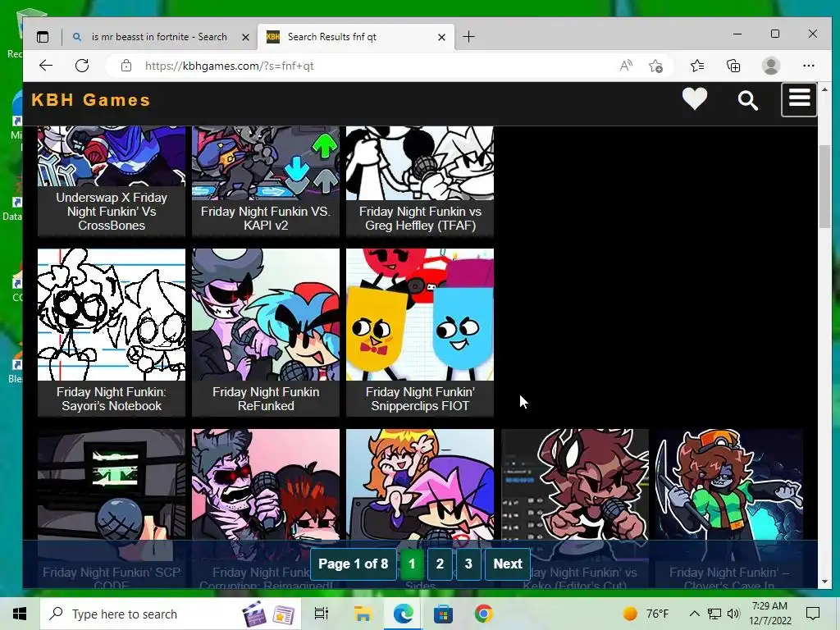Open a new browser tab
This screenshot has width=840, height=630.
click(468, 37)
